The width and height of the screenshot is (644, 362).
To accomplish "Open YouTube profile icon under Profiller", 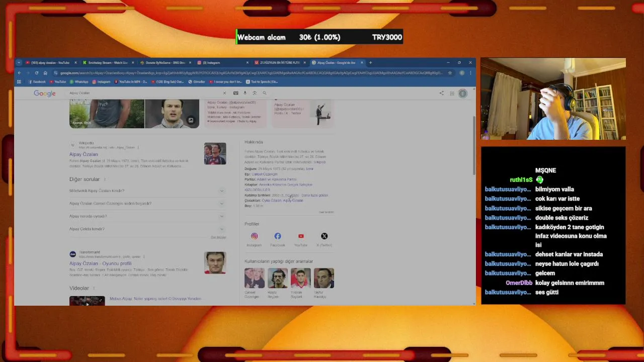I will coord(301,236).
